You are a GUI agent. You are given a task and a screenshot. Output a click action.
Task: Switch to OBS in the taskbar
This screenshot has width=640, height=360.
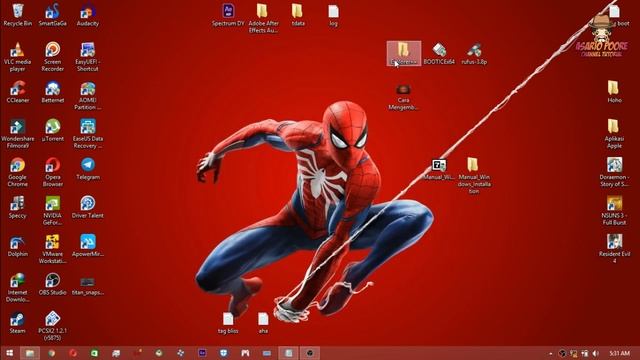click(310, 353)
